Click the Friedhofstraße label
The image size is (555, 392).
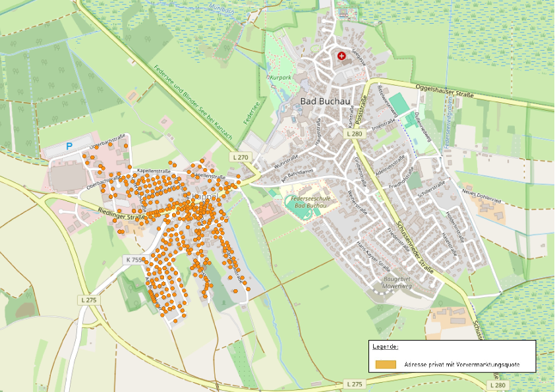coord(401,178)
